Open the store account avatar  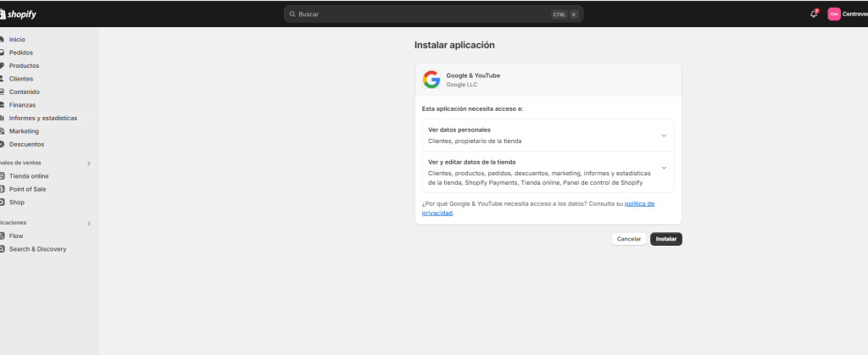coord(834,14)
